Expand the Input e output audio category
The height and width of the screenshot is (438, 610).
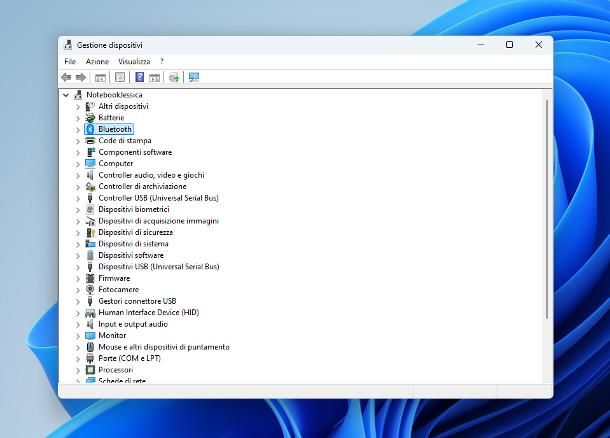click(78, 324)
